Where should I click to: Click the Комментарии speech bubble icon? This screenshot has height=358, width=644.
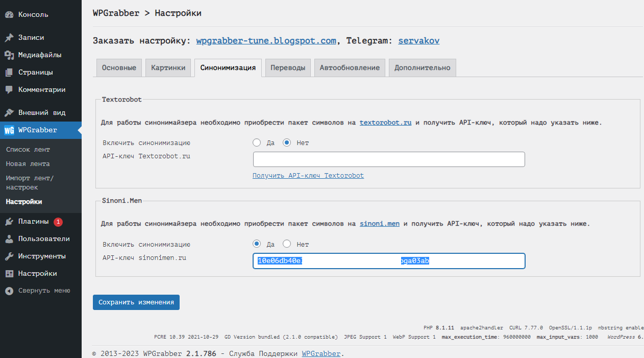coord(9,90)
